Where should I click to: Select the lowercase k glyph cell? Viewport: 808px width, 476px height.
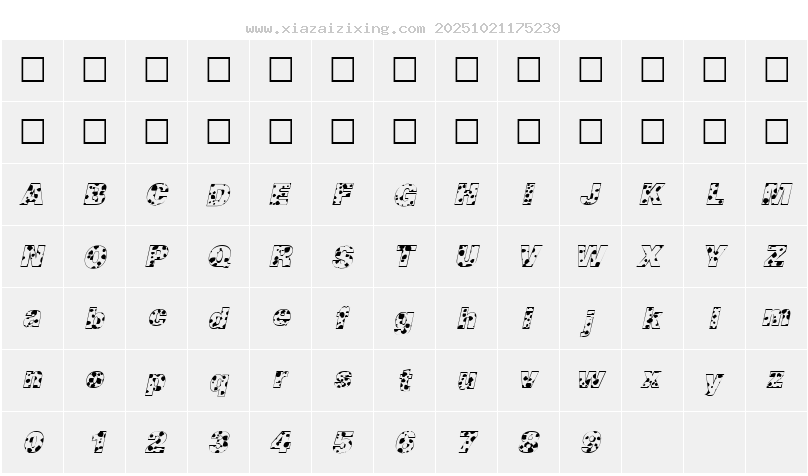(652, 318)
